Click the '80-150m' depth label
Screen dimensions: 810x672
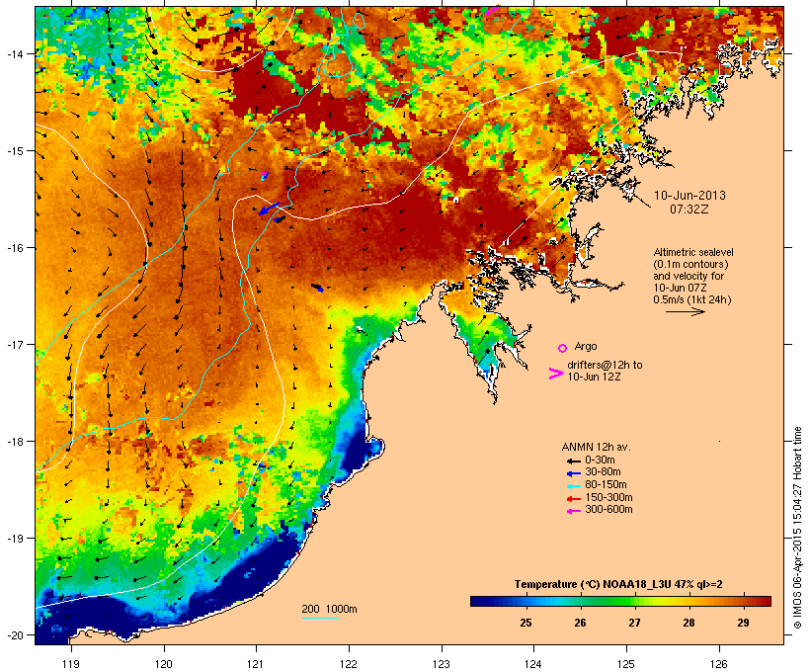point(606,485)
